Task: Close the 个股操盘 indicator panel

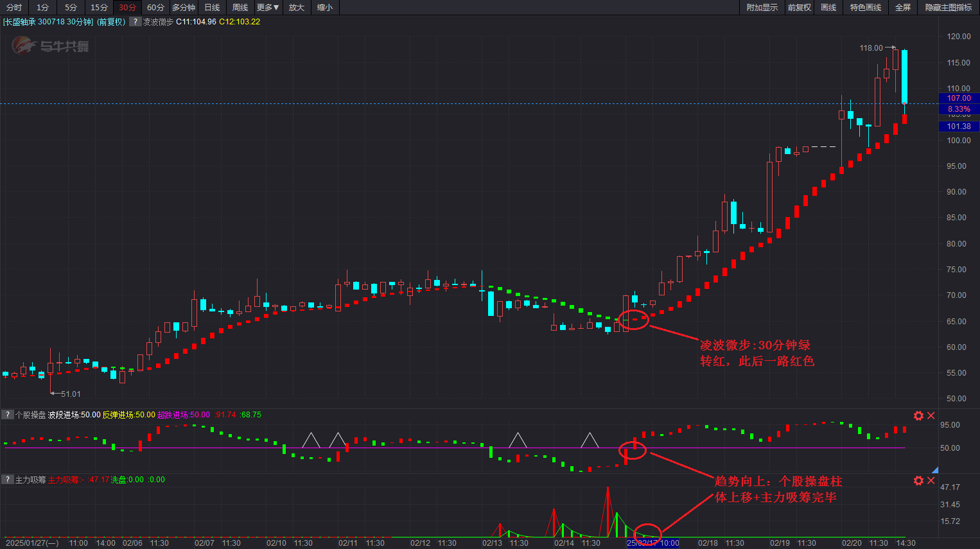Action: pos(931,415)
